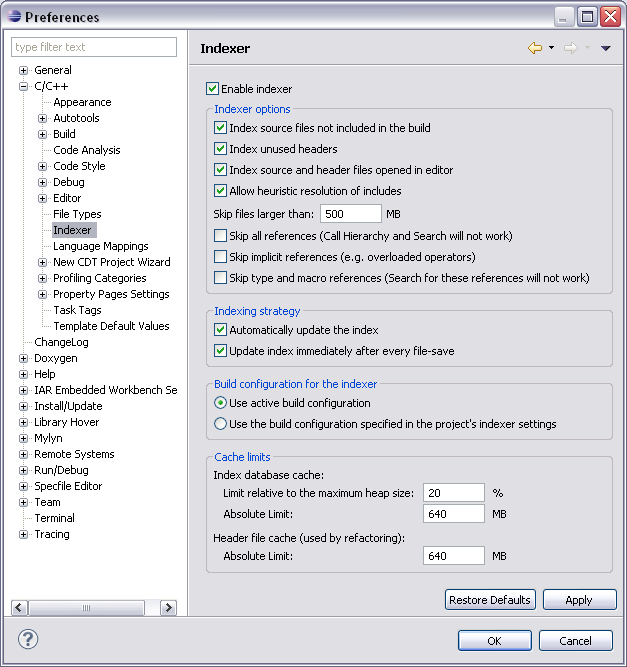
Task: Expand the Help node
Action: (23, 374)
